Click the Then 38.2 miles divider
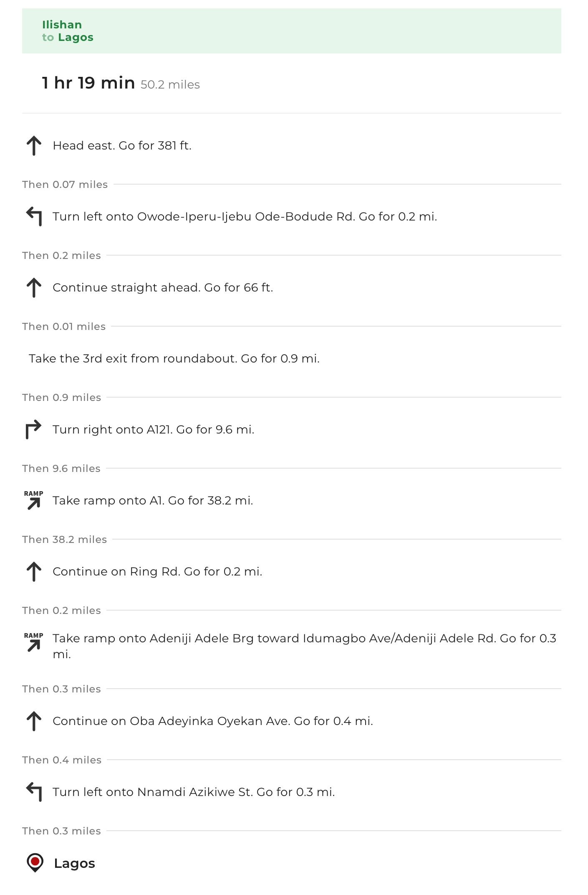 [291, 540]
